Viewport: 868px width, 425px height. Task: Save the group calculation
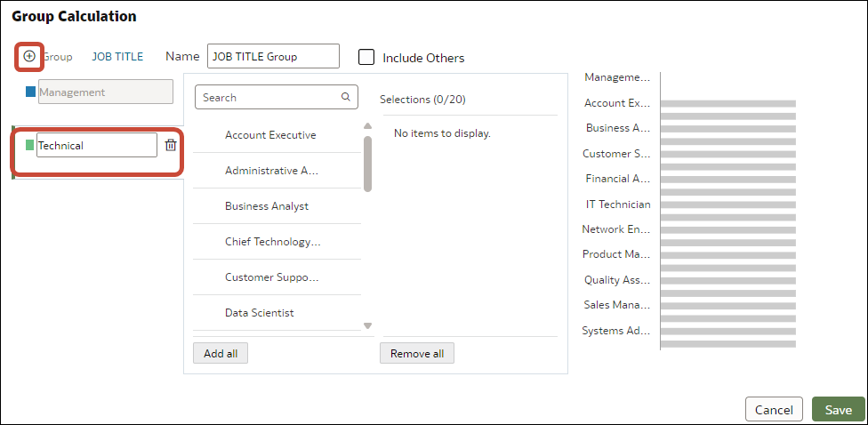838,409
